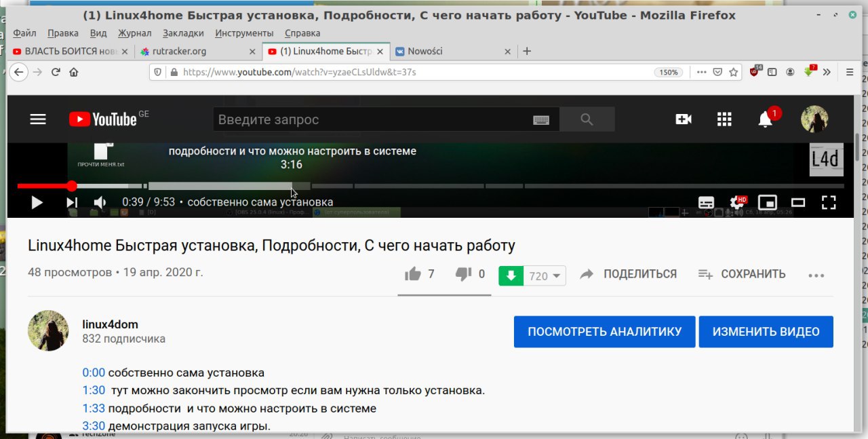
Task: Open the linux4dom channel name link
Action: tap(110, 324)
